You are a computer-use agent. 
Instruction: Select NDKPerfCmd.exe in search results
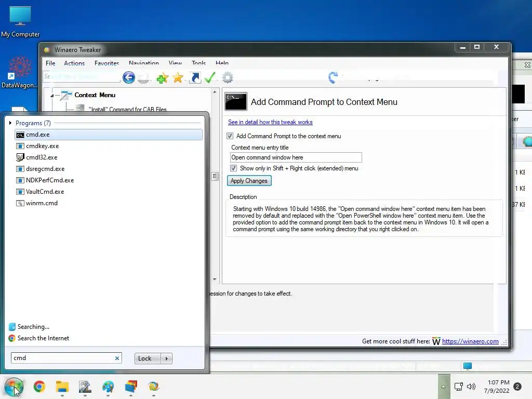point(109,180)
